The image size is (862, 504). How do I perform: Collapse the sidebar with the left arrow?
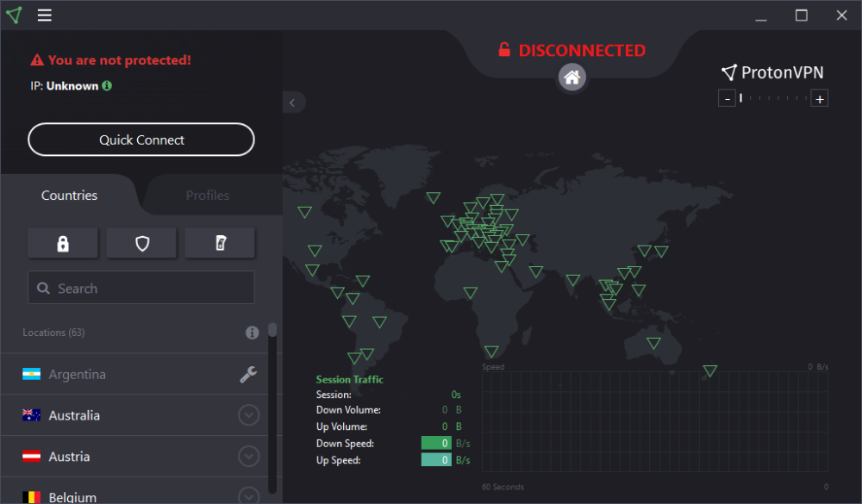[x=294, y=102]
